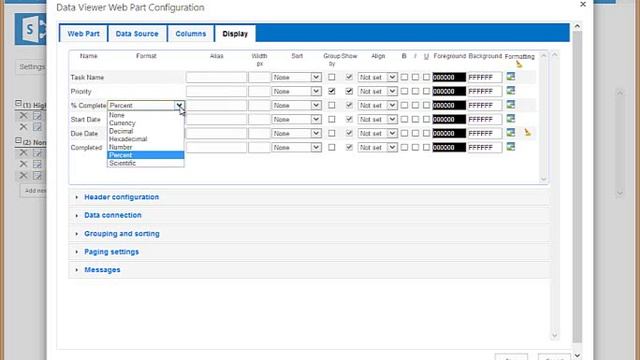Toggle Show checkbox for Priority row

pos(349,91)
